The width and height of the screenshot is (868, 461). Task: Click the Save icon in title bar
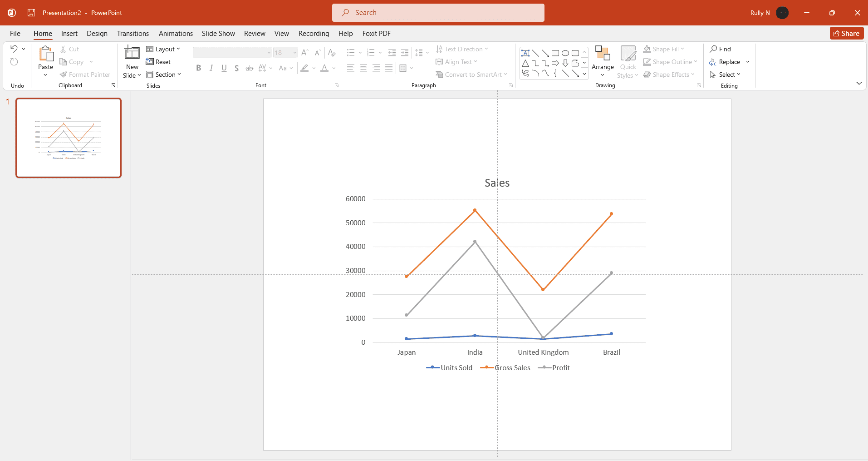pos(31,13)
